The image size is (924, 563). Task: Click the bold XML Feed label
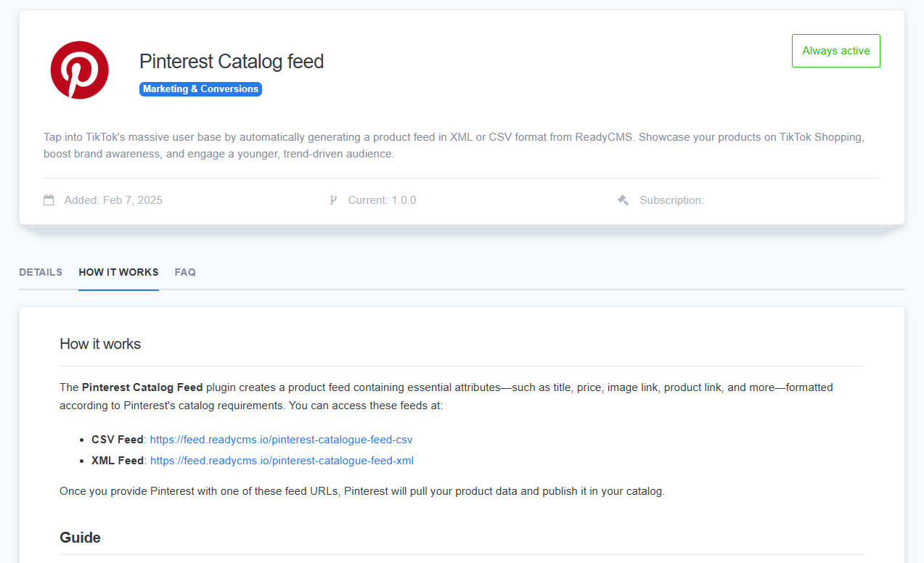(118, 461)
